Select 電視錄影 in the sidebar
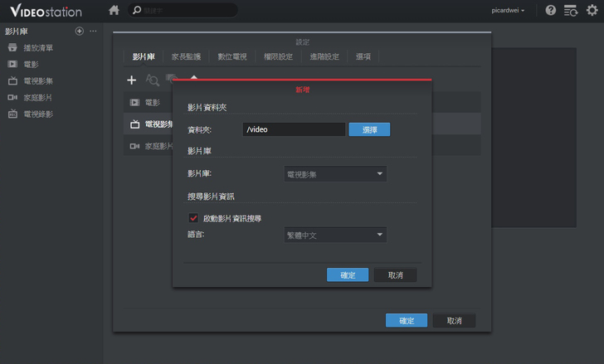 coord(38,114)
